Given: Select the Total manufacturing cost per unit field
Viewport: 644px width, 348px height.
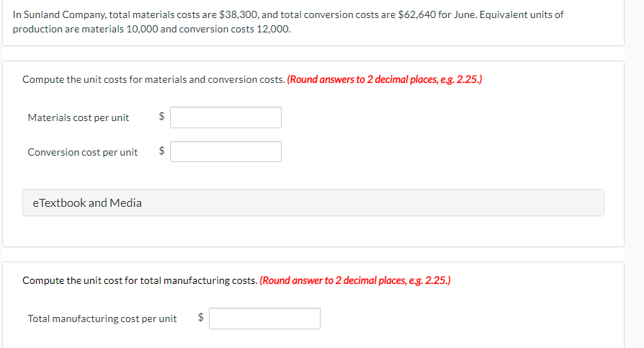Looking at the screenshot, I should [264, 318].
